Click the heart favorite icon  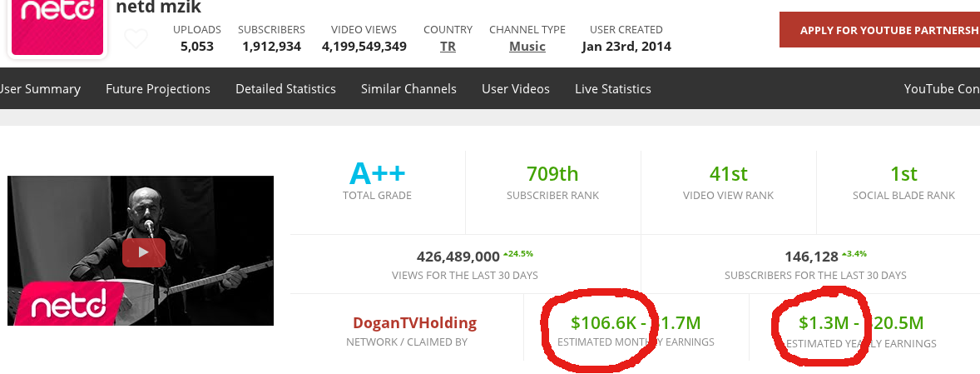point(136,39)
